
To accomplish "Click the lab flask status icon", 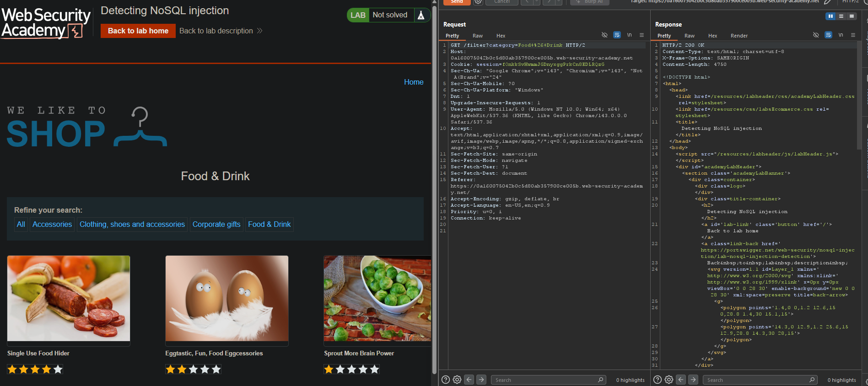I will 421,15.
